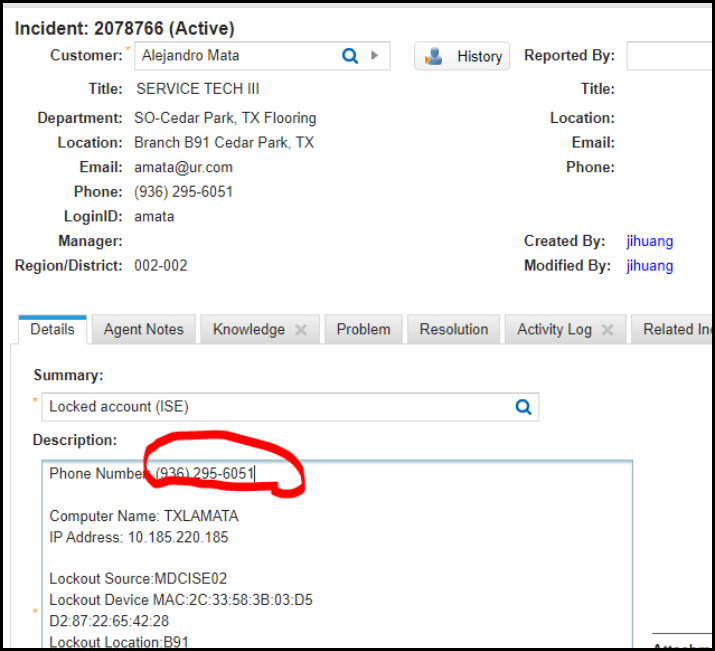Select the Activity Log tab
Image resolution: width=715 pixels, height=651 pixels.
pyautogui.click(x=554, y=329)
